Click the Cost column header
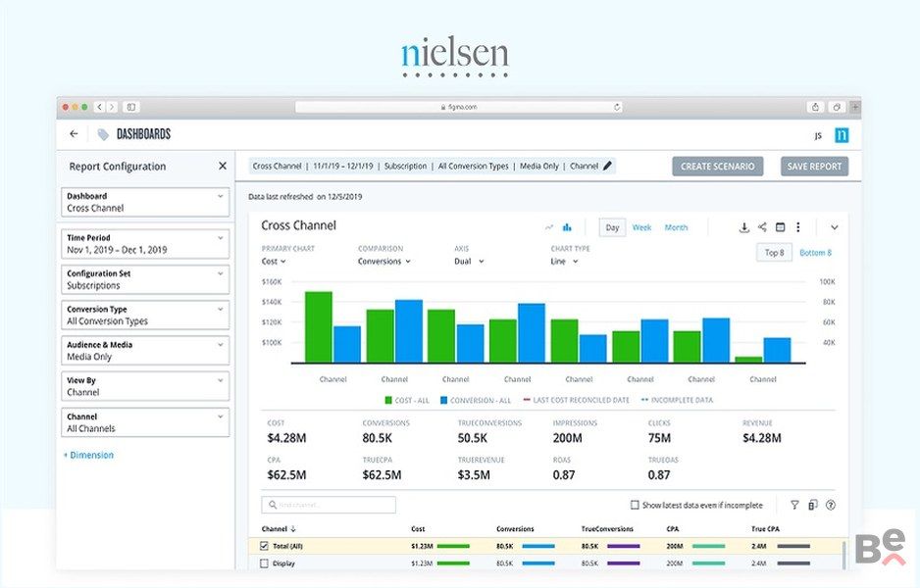The image size is (920, 588). [x=418, y=529]
